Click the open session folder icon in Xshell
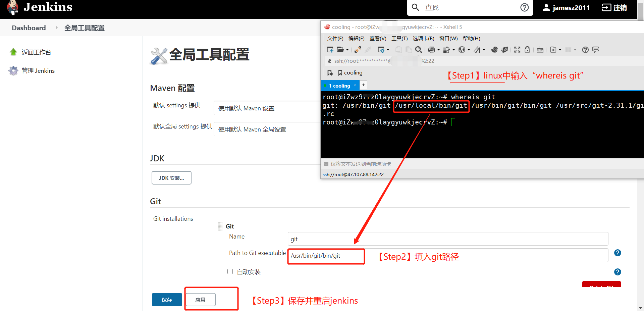 tap(340, 50)
